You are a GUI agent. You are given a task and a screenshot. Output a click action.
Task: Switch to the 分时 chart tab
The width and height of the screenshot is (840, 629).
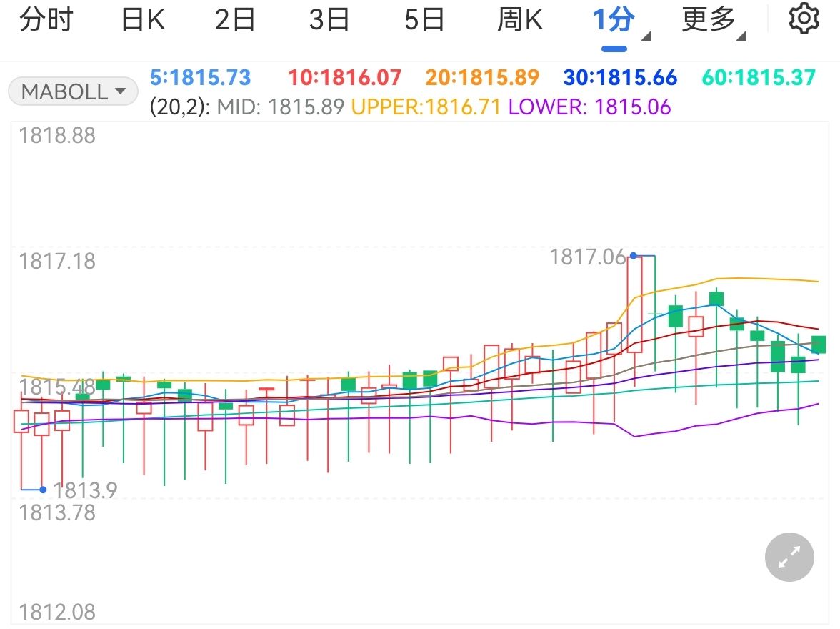47,19
